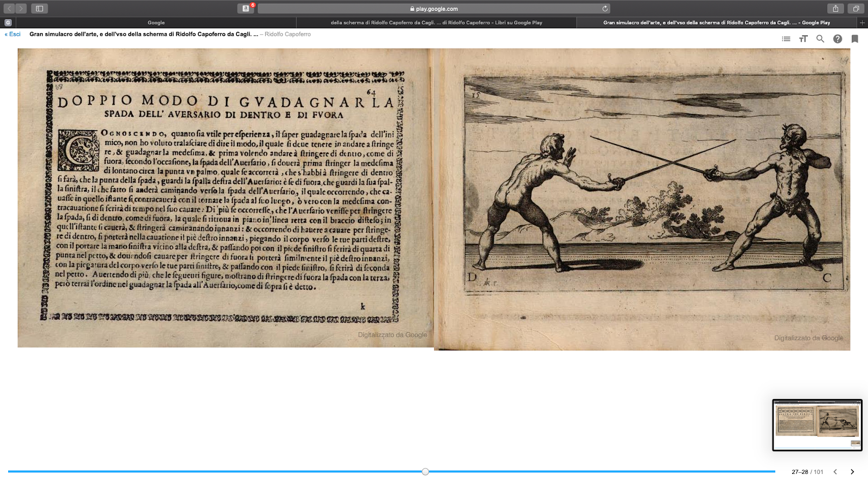Go to the next page with the right chevron

(x=852, y=472)
